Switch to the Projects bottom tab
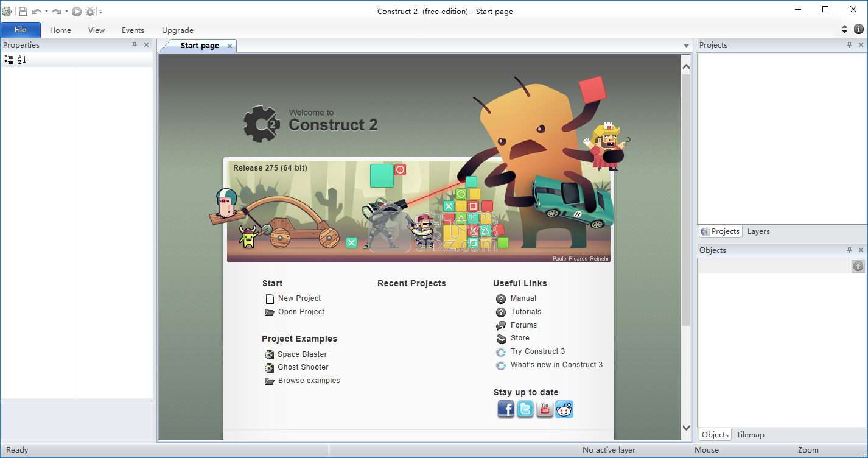The height and width of the screenshot is (458, 868). 720,231
